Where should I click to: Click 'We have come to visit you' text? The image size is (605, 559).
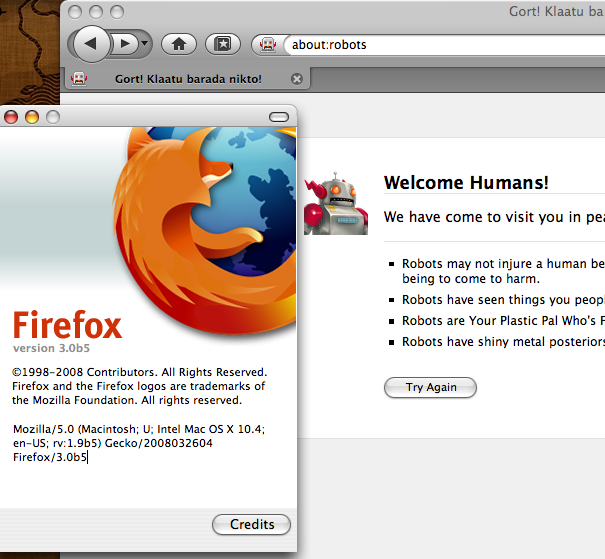click(x=494, y=217)
